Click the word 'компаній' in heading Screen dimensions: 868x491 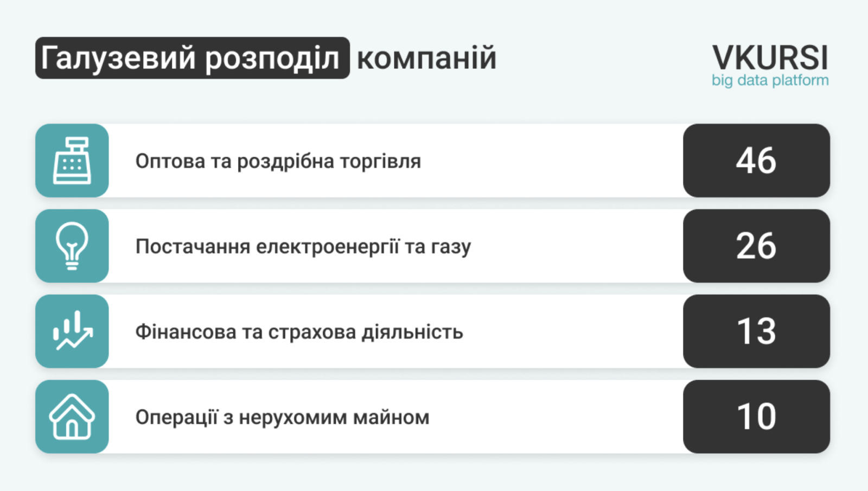point(426,58)
